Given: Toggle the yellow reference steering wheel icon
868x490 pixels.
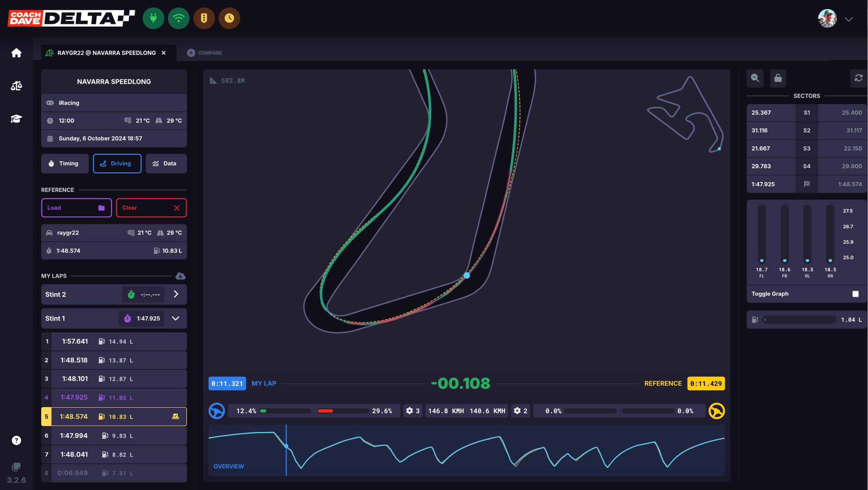Looking at the screenshot, I should 717,411.
